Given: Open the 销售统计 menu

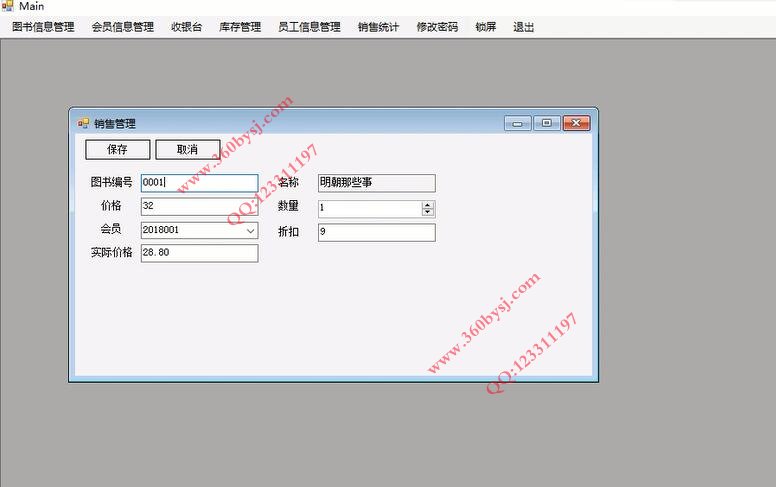Looking at the screenshot, I should tap(378, 27).
